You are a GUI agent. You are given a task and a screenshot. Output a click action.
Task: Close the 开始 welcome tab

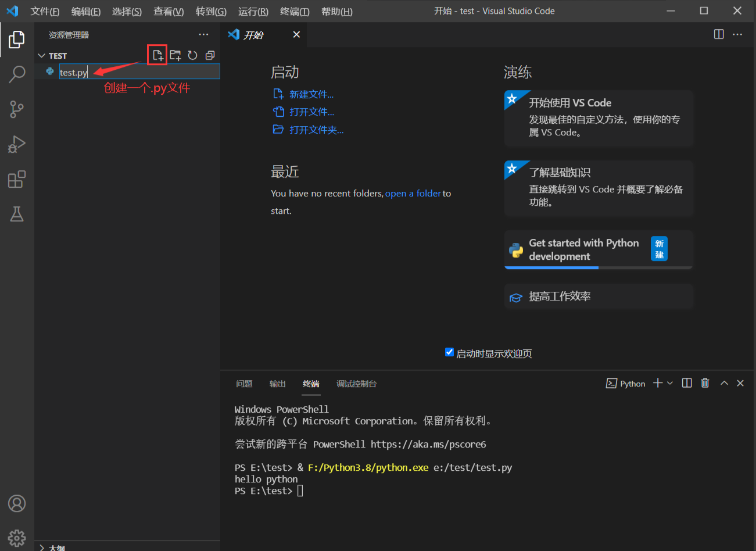click(x=296, y=34)
